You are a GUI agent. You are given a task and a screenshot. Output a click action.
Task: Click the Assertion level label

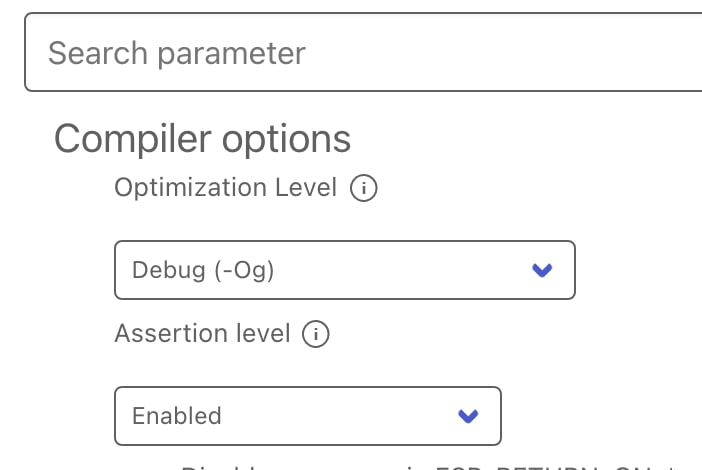(x=202, y=334)
